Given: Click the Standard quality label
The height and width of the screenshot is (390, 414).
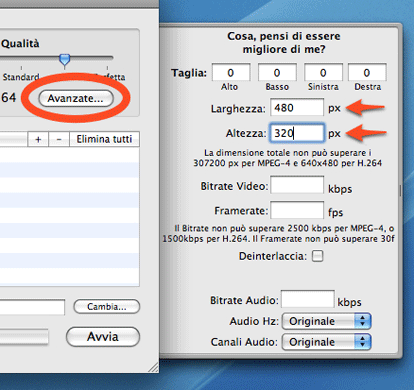Looking at the screenshot, I should click(x=21, y=77).
